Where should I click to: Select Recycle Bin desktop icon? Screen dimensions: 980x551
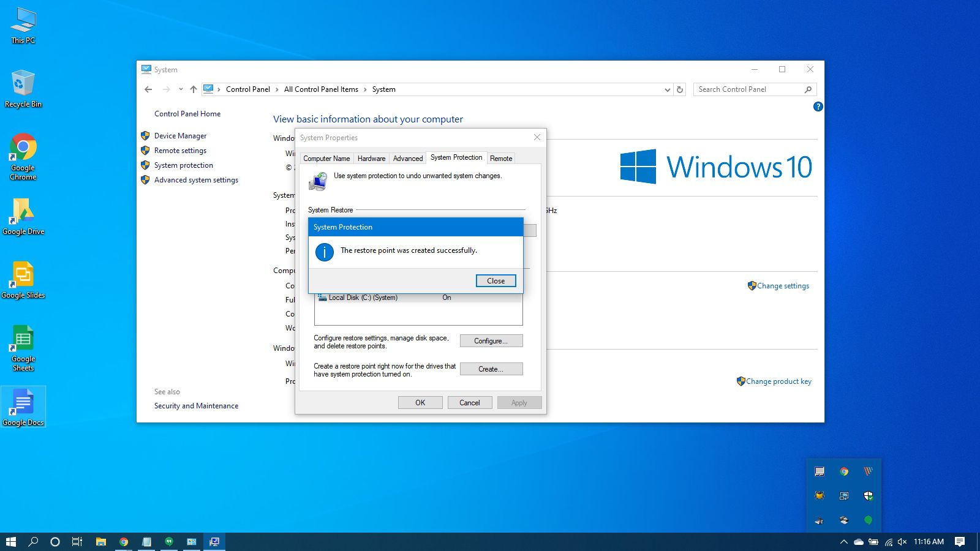point(23,89)
